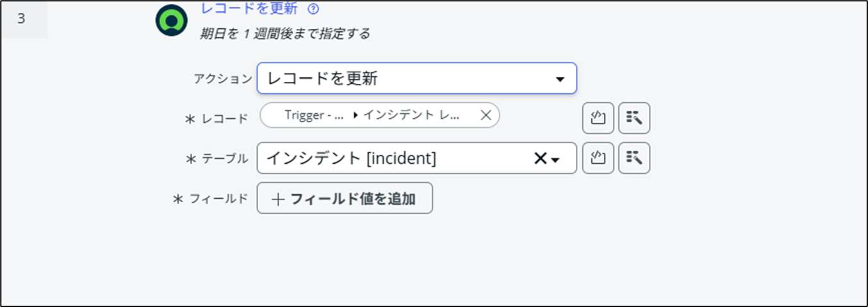Click the テーブル field label

(x=225, y=159)
